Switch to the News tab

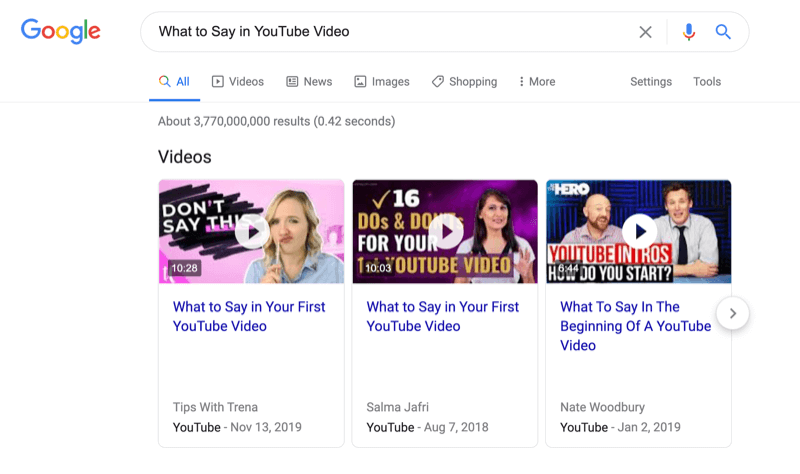pos(309,82)
